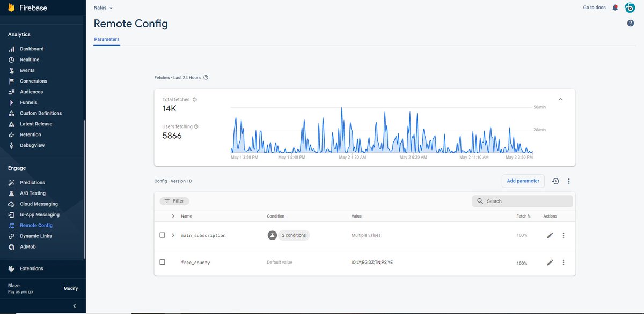Focus the Search parameters field
The image size is (644, 314).
(x=523, y=201)
